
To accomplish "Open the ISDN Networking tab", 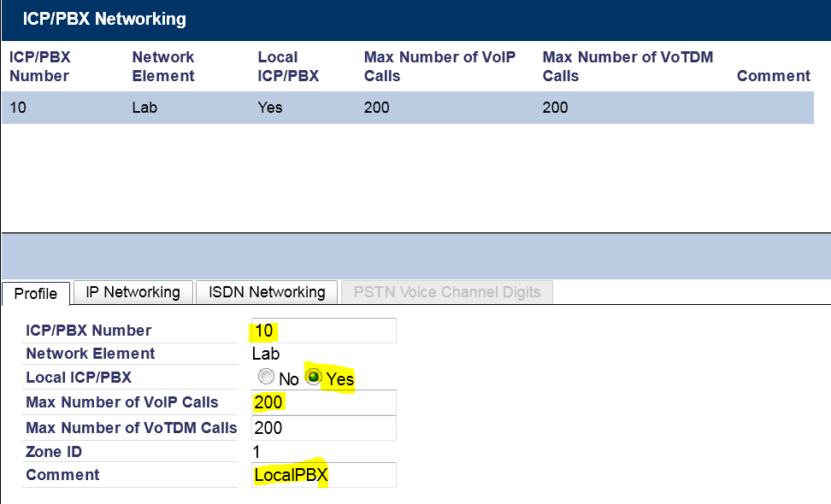I will coord(267,292).
